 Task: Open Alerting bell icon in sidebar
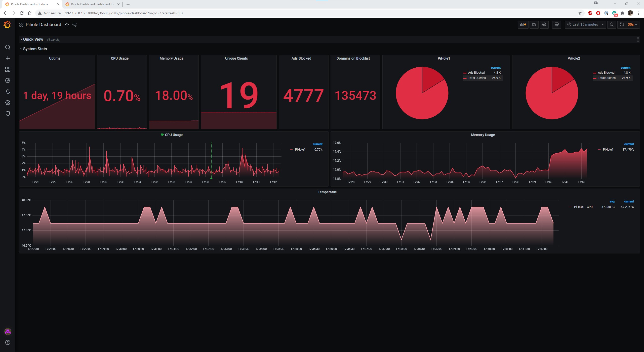tap(8, 92)
